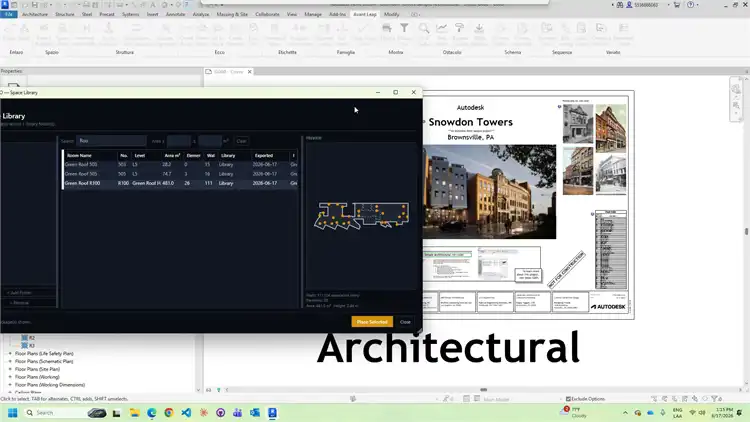Click the user account icon in title bar
Screen dimensions: 750x422
pos(629,5)
